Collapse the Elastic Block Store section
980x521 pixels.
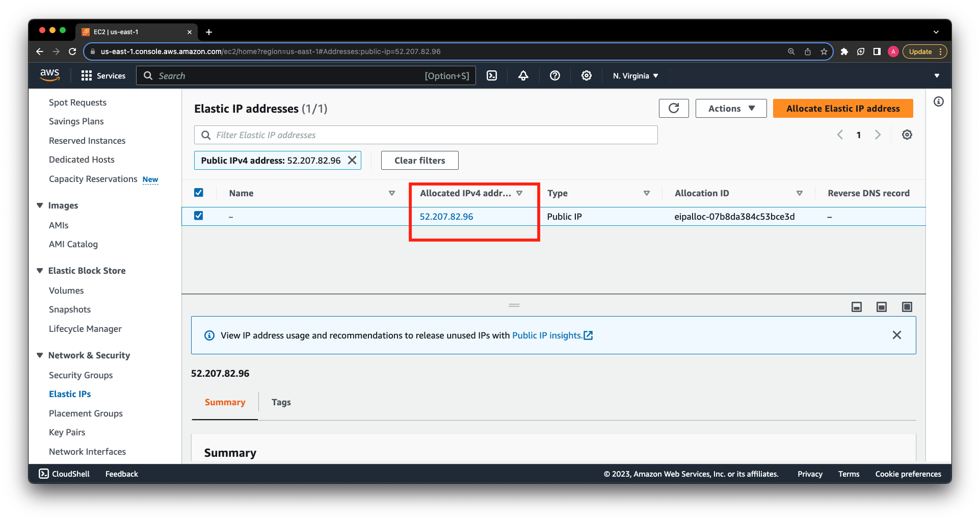(x=40, y=271)
